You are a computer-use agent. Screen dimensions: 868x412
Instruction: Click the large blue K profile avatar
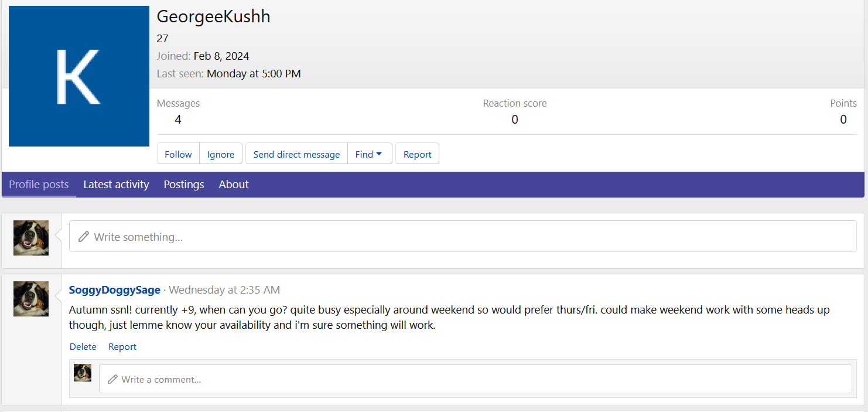79,76
